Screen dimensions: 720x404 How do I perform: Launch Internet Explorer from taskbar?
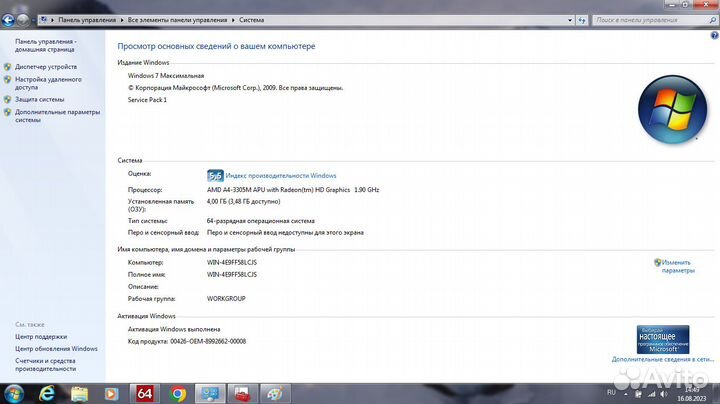(46, 394)
